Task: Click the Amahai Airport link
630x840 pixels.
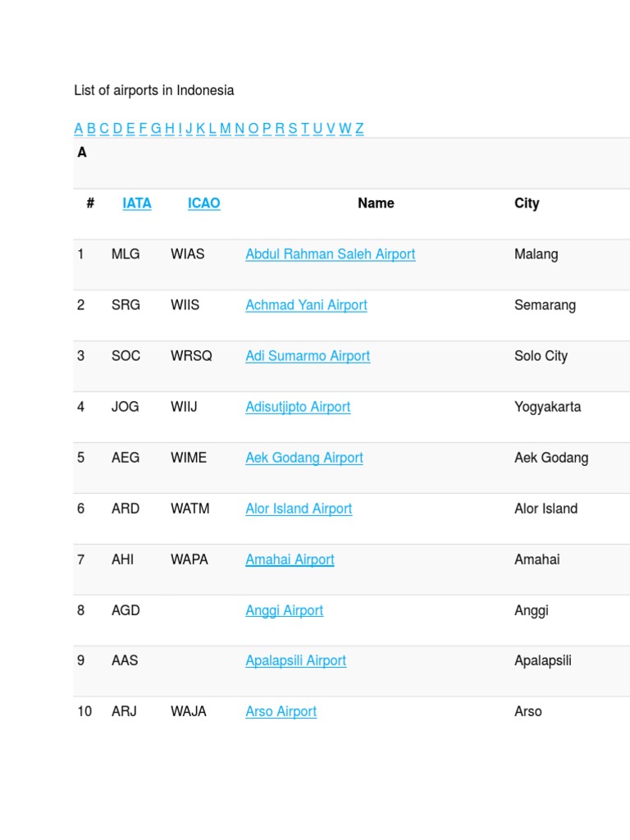Action: (290, 559)
